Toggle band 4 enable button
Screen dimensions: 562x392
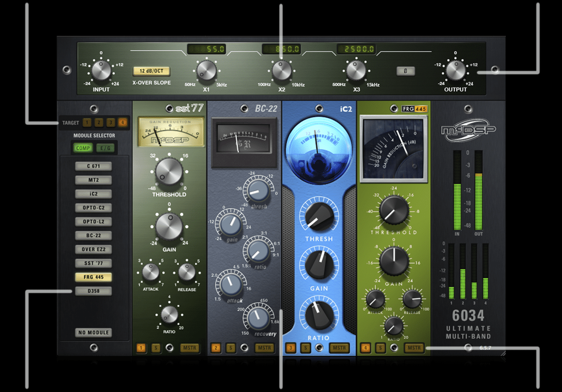(365, 348)
